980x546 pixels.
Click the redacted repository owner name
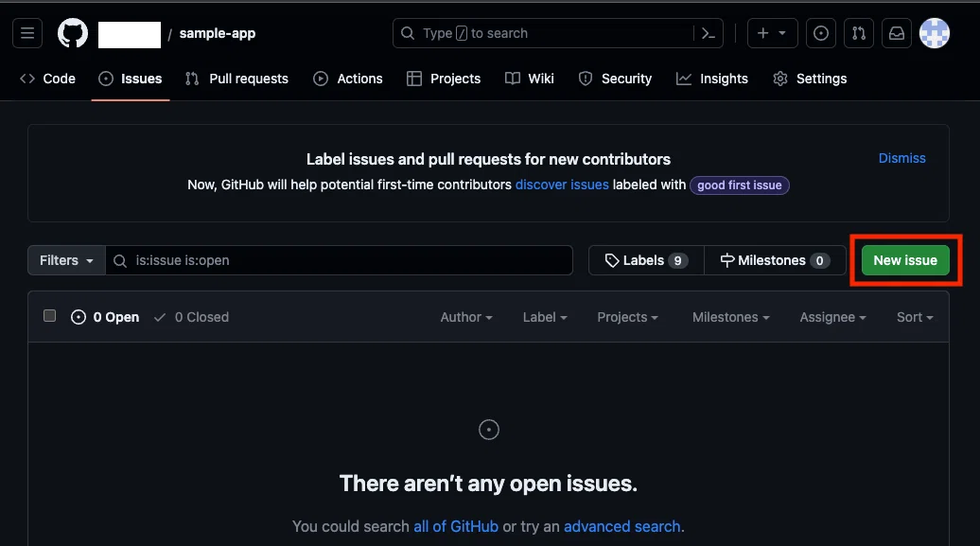(x=130, y=34)
